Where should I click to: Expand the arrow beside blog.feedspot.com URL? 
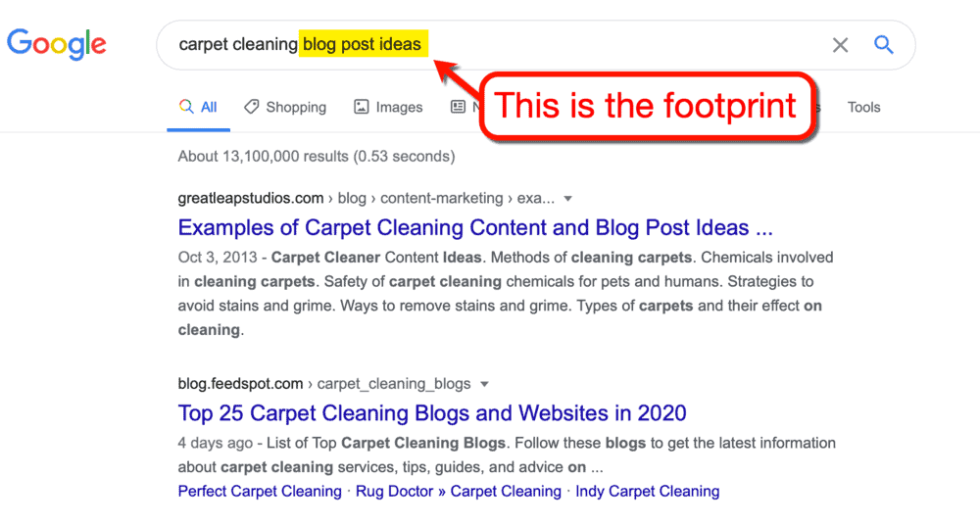click(x=484, y=384)
